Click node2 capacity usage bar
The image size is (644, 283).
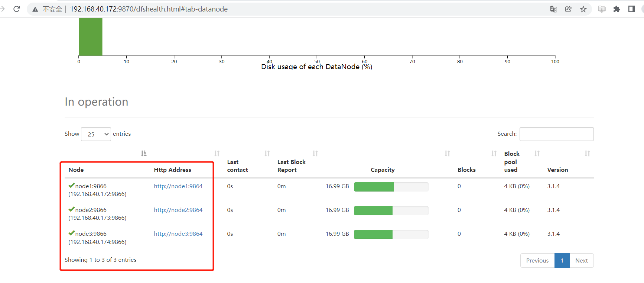(391, 210)
